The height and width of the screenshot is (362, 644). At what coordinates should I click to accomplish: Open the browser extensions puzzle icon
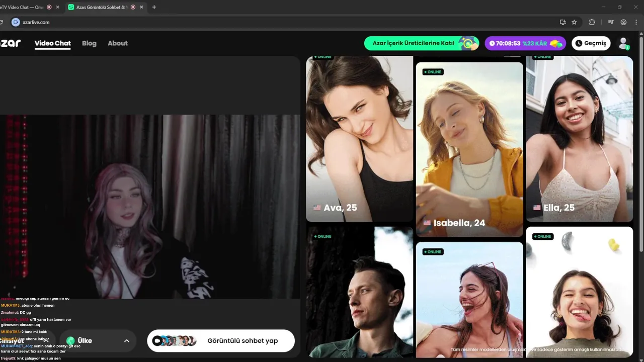click(x=592, y=22)
